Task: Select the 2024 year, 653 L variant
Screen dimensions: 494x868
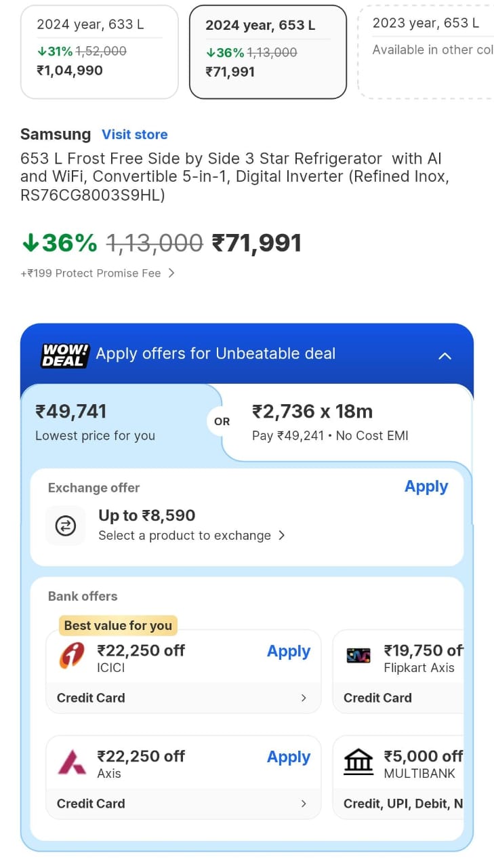Action: (268, 52)
